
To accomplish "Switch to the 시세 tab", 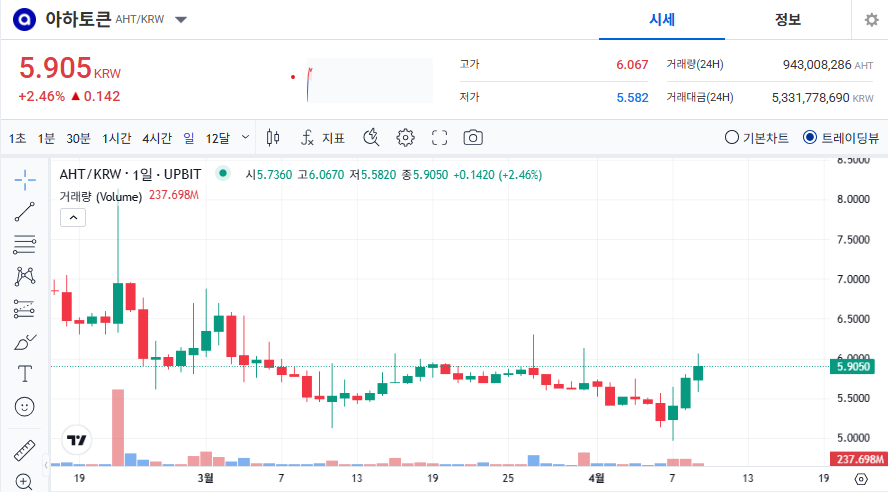I will pyautogui.click(x=661, y=20).
